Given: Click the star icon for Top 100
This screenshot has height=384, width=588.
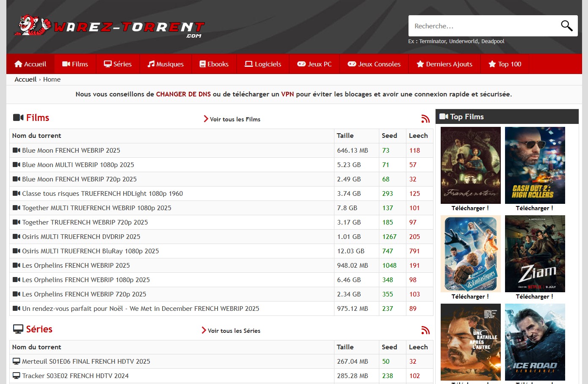Looking at the screenshot, I should [x=492, y=64].
